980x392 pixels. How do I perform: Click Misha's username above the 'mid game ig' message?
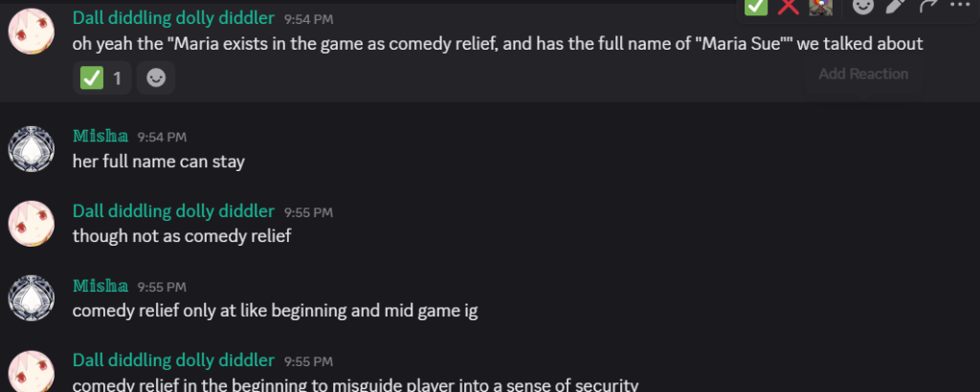pyautogui.click(x=100, y=286)
